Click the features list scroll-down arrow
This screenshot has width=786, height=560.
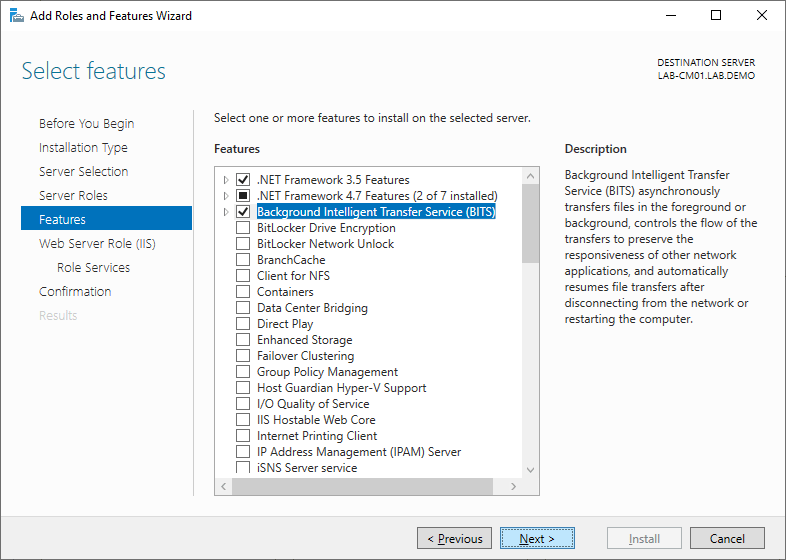[x=531, y=468]
